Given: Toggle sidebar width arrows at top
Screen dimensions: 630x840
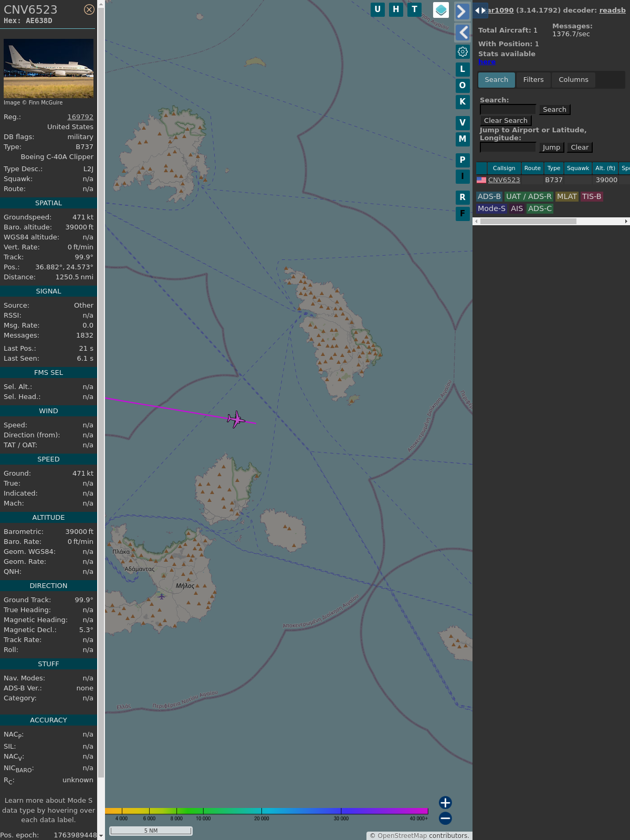Looking at the screenshot, I should pyautogui.click(x=480, y=10).
